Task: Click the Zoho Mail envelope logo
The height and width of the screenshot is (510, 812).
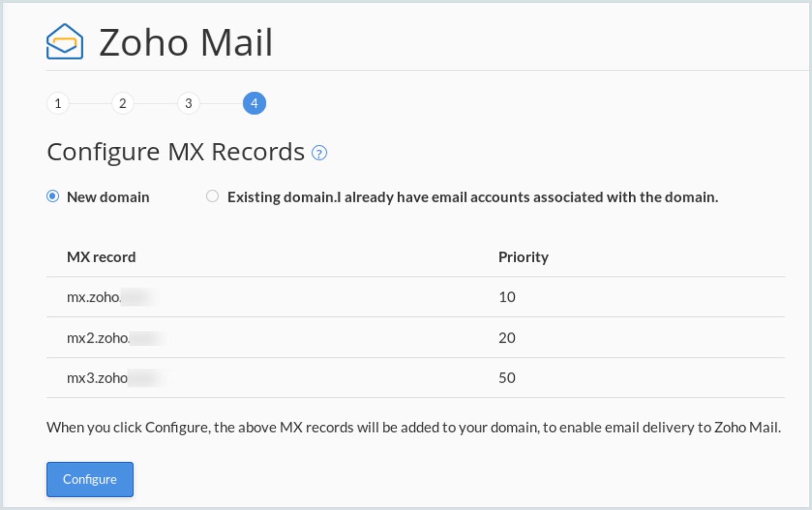Action: [x=65, y=42]
